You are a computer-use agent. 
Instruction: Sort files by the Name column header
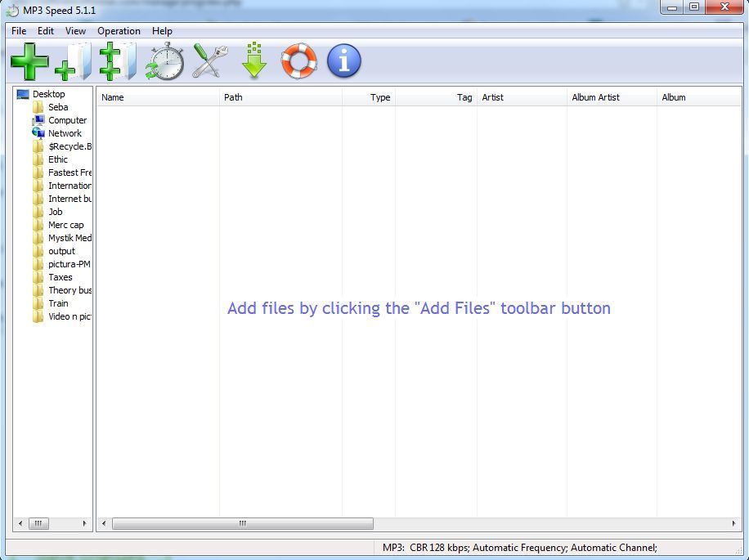pyautogui.click(x=112, y=97)
